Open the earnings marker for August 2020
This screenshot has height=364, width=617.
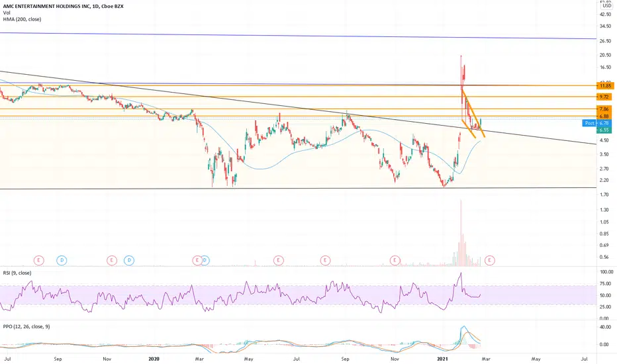(325, 260)
